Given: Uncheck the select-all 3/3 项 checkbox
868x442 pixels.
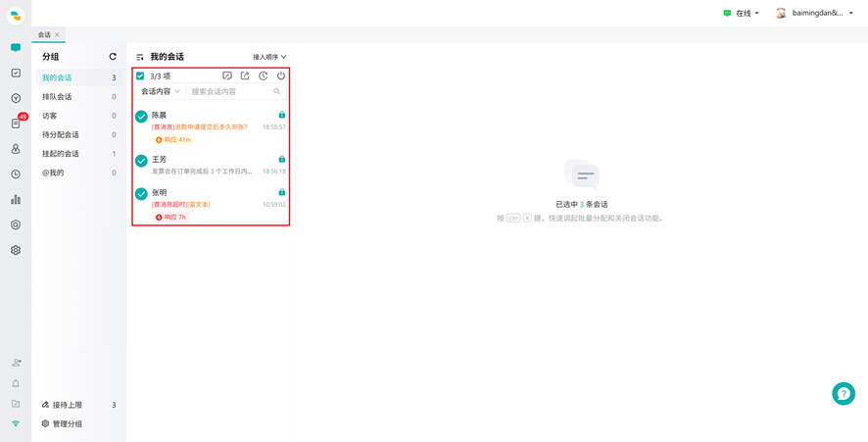Looking at the screenshot, I should tap(140, 75).
